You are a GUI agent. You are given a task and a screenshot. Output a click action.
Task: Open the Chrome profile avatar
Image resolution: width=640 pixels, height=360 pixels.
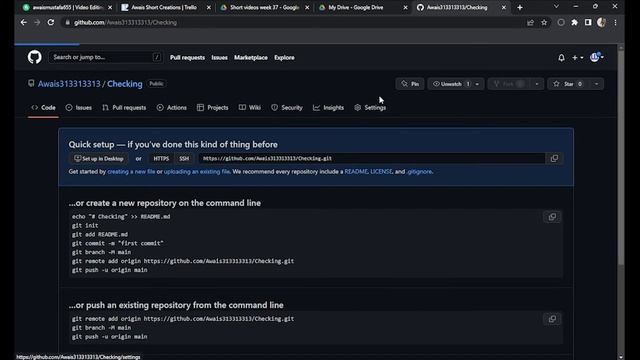coord(601,22)
